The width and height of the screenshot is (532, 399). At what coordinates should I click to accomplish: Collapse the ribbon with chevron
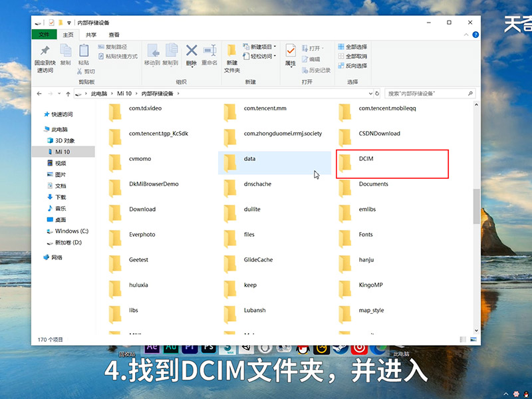466,35
